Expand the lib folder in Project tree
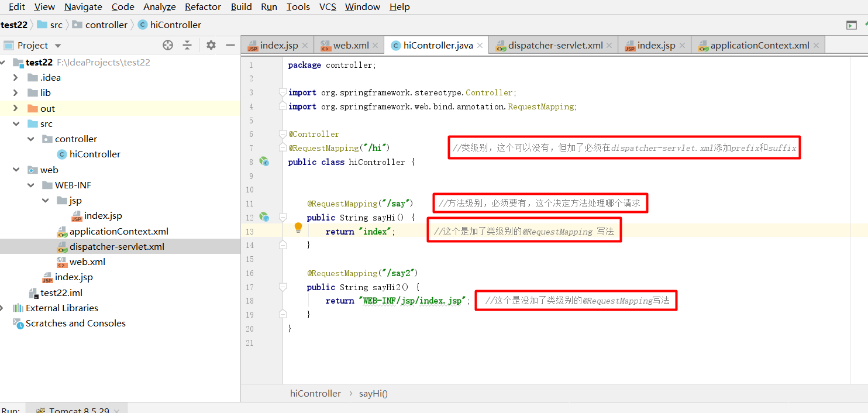The height and width of the screenshot is (413, 868). click(16, 92)
